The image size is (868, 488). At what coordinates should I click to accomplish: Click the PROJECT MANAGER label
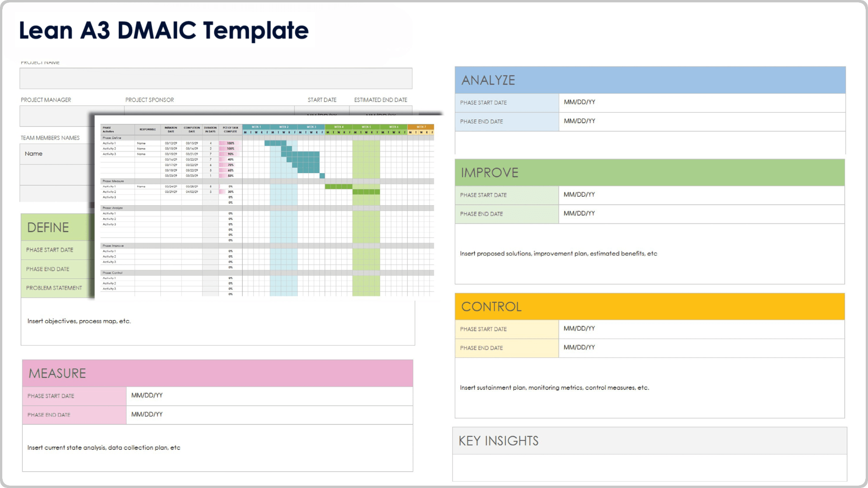coord(46,100)
